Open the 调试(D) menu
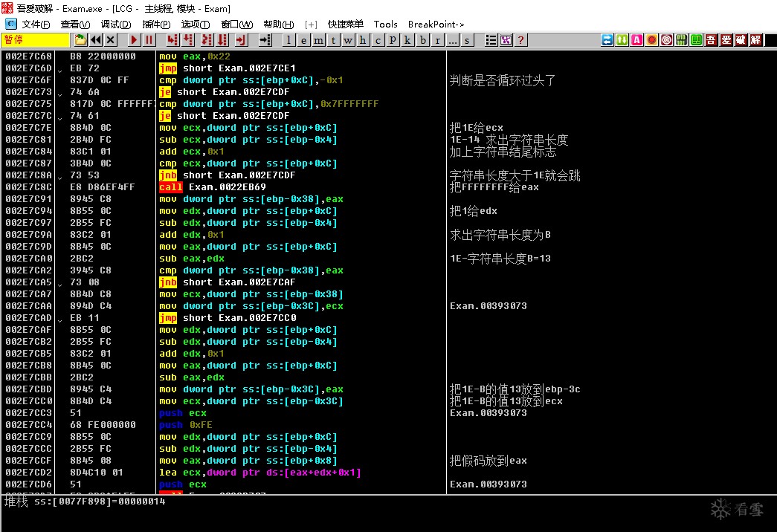 coord(115,25)
